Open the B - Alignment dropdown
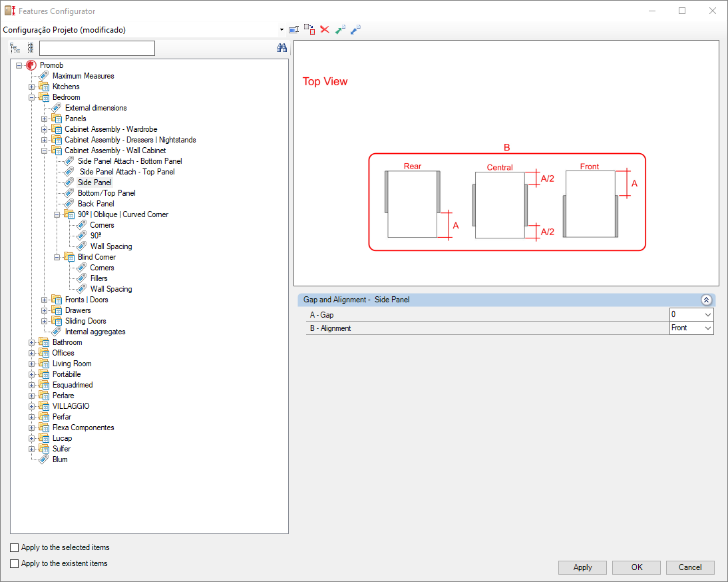 click(707, 328)
